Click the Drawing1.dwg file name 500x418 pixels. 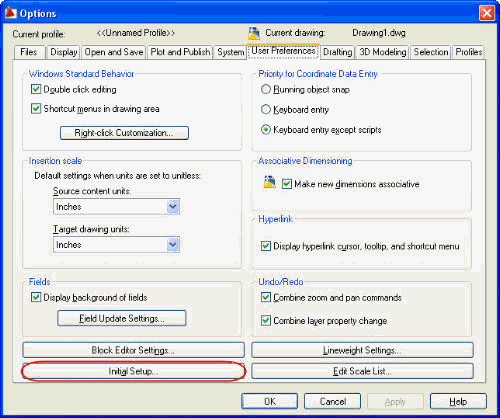(379, 33)
